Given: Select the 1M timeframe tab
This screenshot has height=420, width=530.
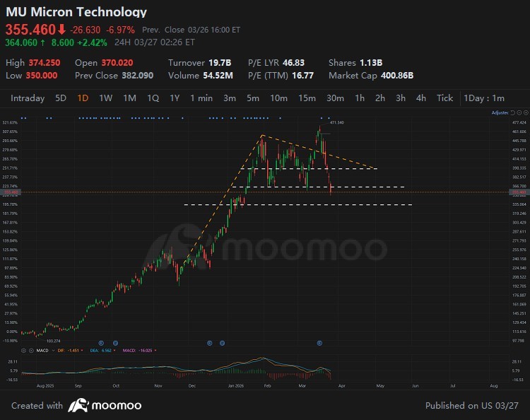Looking at the screenshot, I should (129, 98).
